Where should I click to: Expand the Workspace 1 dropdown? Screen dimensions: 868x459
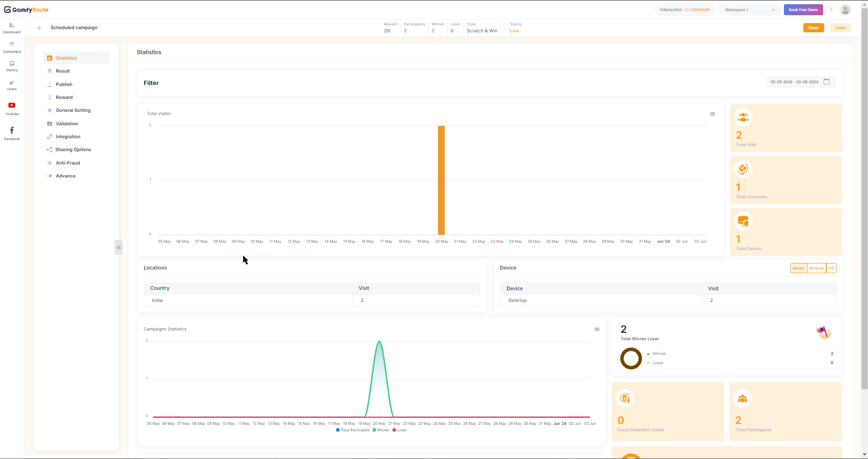pyautogui.click(x=750, y=10)
